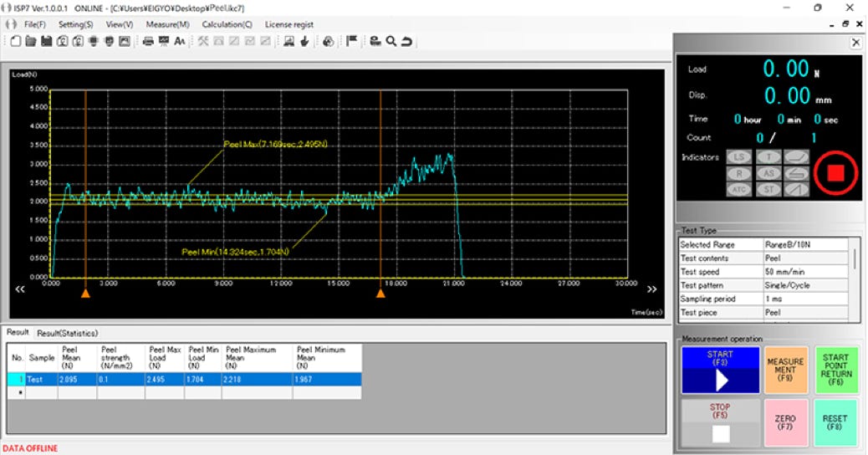Viewport: 868px width, 455px height.
Task: Click the right orange range marker triangle
Action: [380, 294]
